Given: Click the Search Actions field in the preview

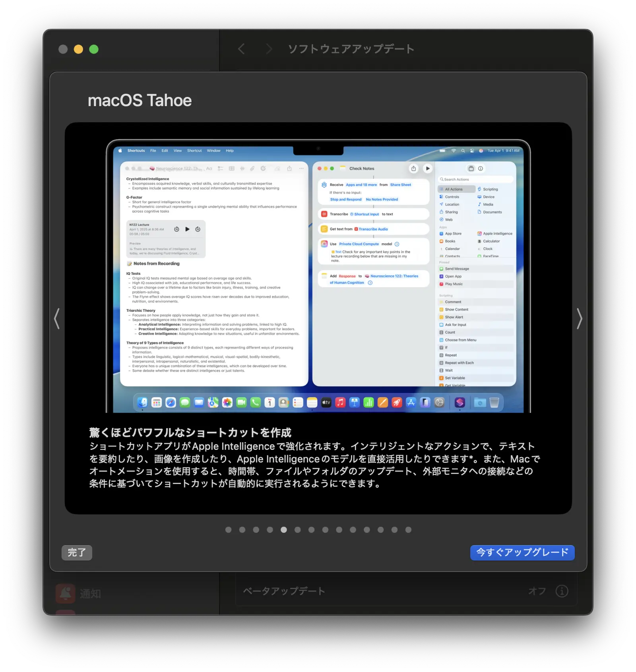Looking at the screenshot, I should point(475,179).
